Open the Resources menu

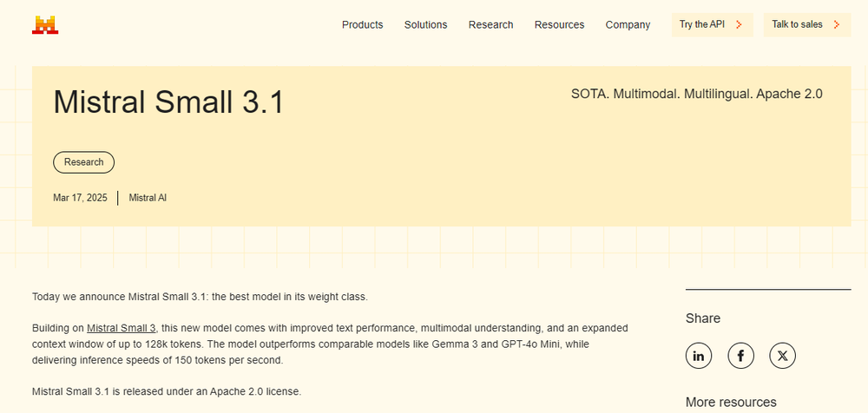559,25
